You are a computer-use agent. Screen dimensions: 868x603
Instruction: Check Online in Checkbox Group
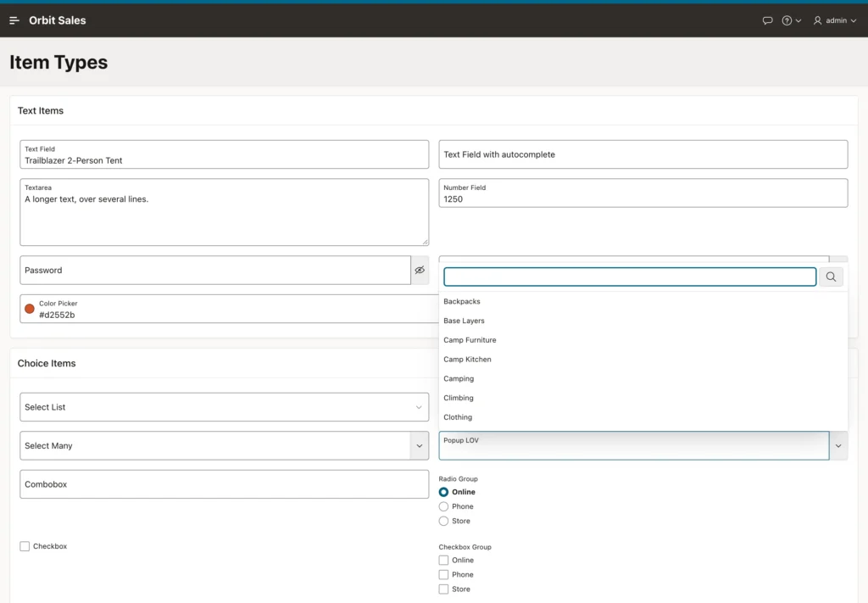(x=443, y=561)
